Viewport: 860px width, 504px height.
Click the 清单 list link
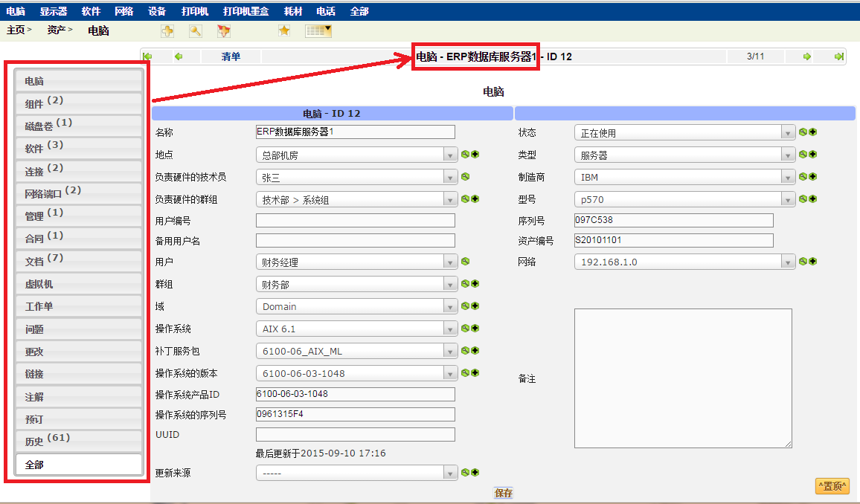pos(231,56)
